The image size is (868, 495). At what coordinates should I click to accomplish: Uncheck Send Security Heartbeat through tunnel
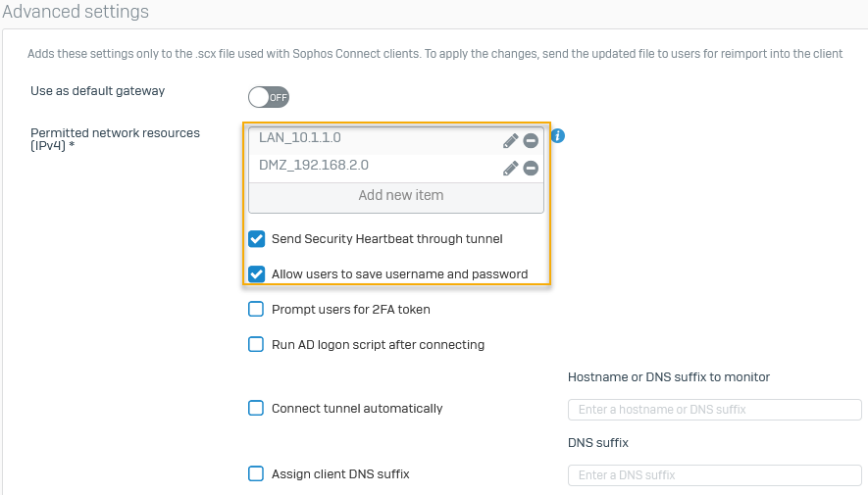257,239
